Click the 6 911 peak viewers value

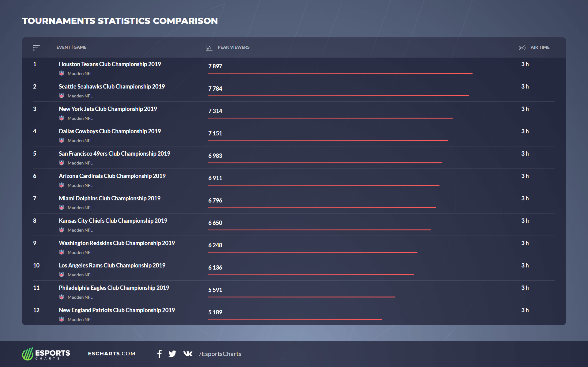(x=215, y=178)
